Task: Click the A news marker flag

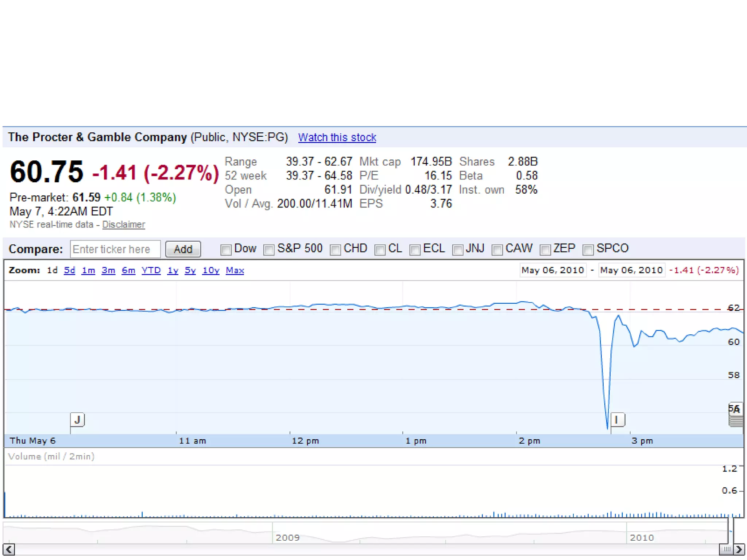Action: point(736,409)
